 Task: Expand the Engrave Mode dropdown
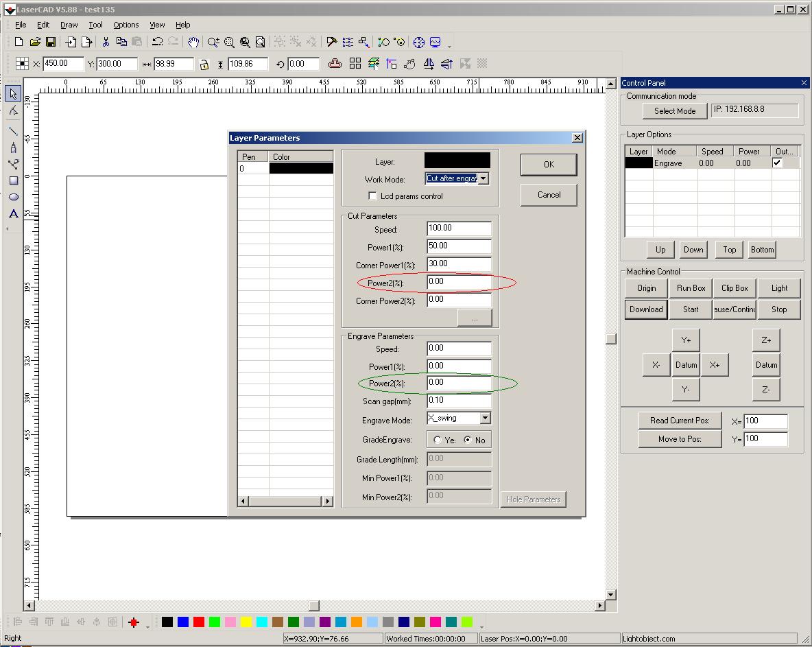(485, 418)
